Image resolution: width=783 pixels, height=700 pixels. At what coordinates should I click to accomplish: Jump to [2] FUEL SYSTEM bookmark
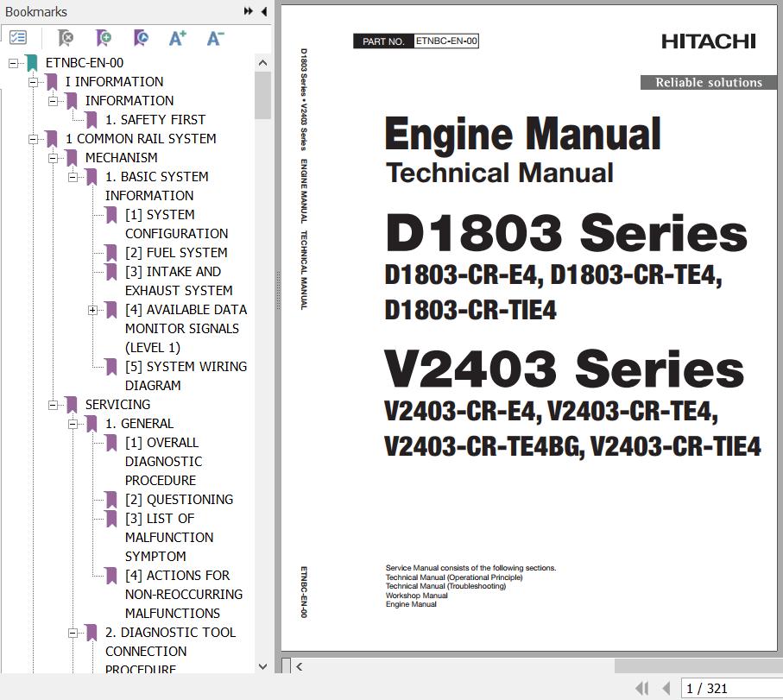pos(176,253)
